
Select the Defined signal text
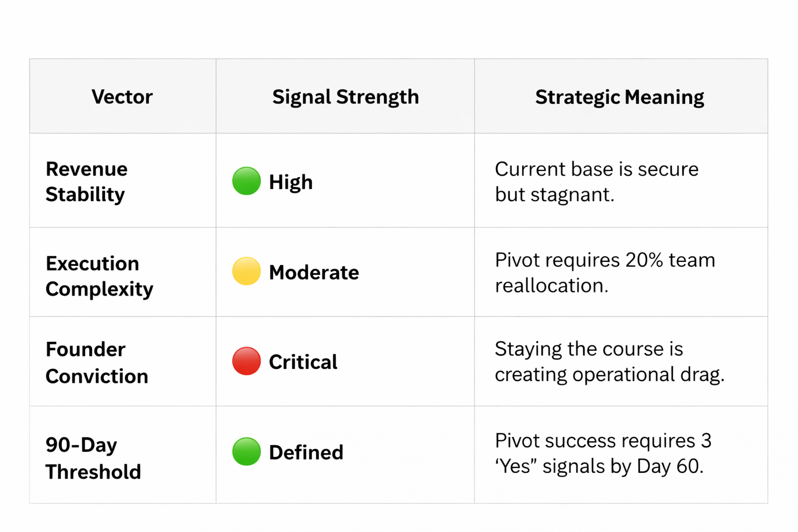point(306,453)
